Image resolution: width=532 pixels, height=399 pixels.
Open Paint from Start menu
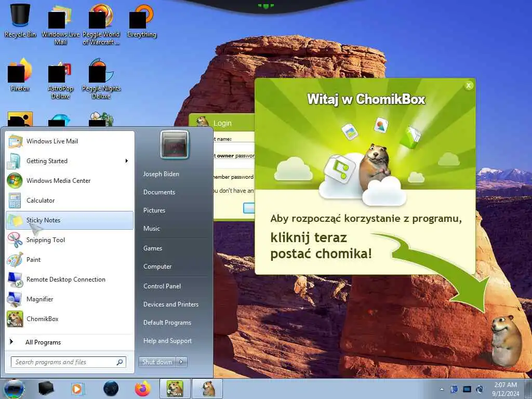[x=70, y=260]
